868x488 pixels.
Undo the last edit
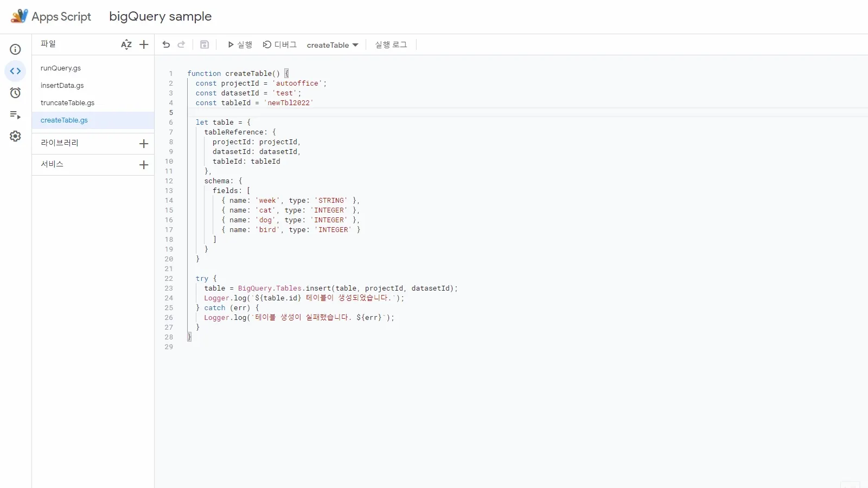[166, 44]
